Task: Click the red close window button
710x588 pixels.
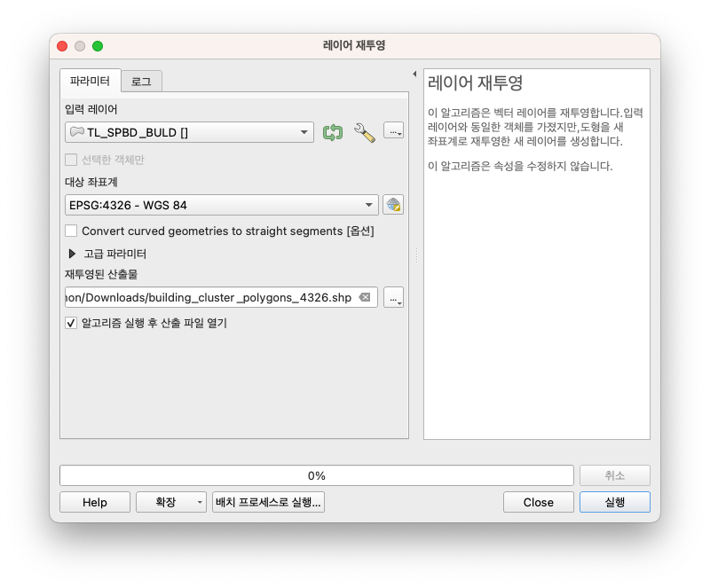Action: 62,46
